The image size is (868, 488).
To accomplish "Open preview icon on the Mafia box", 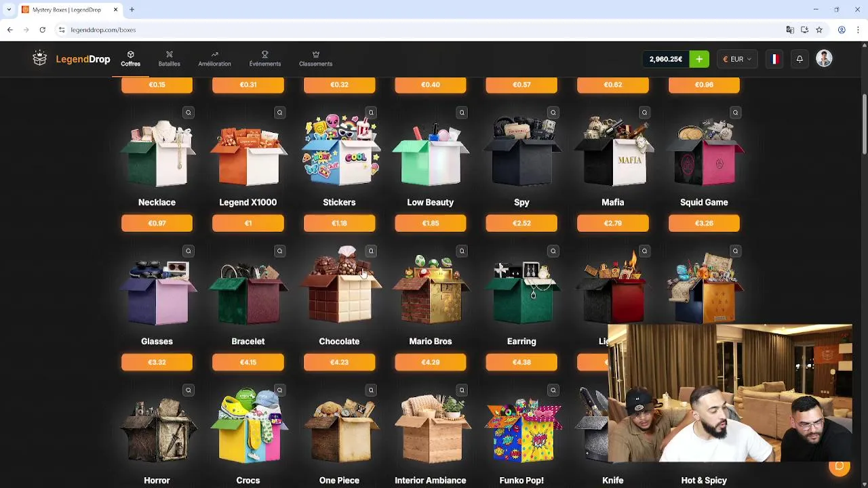I will (x=644, y=113).
